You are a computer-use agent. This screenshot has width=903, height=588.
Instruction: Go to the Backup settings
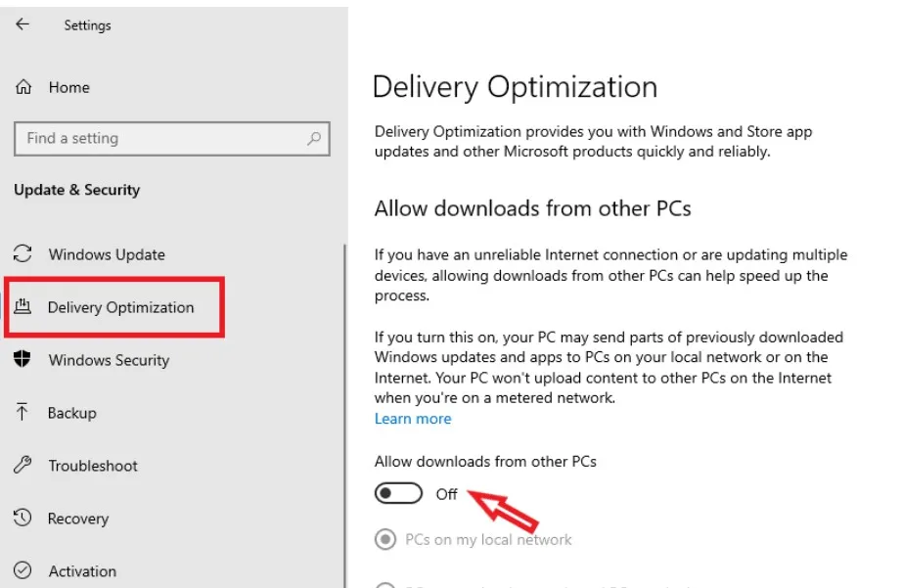click(72, 413)
